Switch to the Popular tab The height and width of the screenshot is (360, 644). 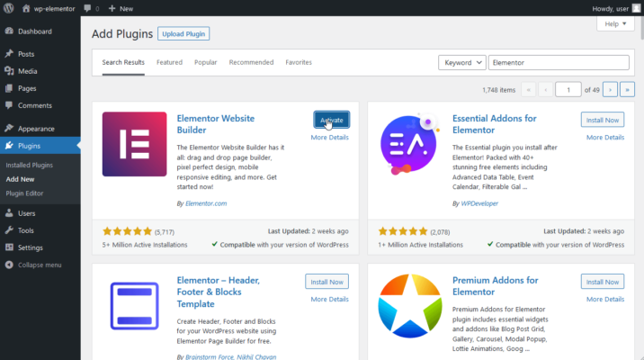(x=205, y=62)
